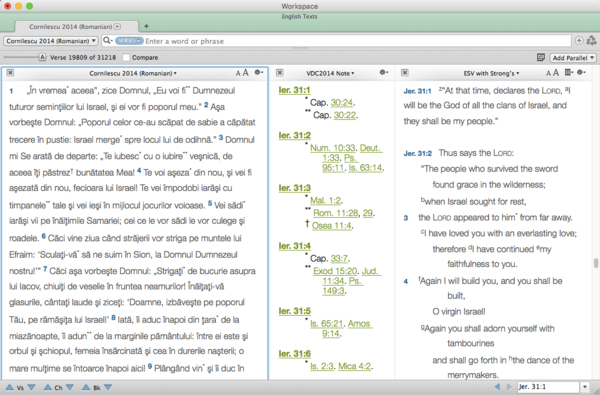The image size is (600, 395).
Task: Open gear settings in ESV pane
Action: coord(582,72)
